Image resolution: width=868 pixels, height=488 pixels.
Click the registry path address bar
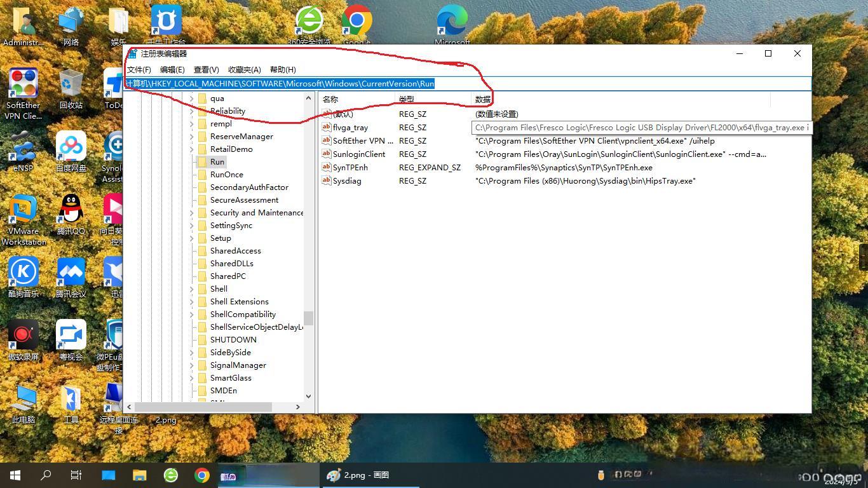[468, 84]
